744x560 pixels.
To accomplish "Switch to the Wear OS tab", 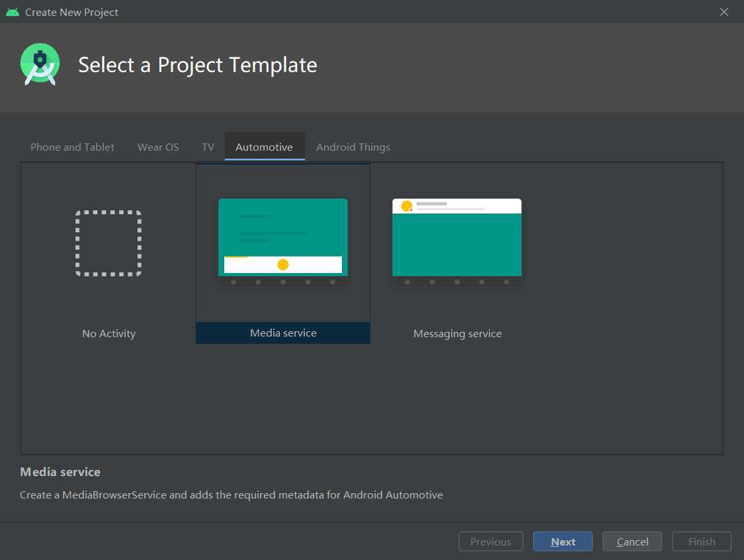I will click(158, 147).
